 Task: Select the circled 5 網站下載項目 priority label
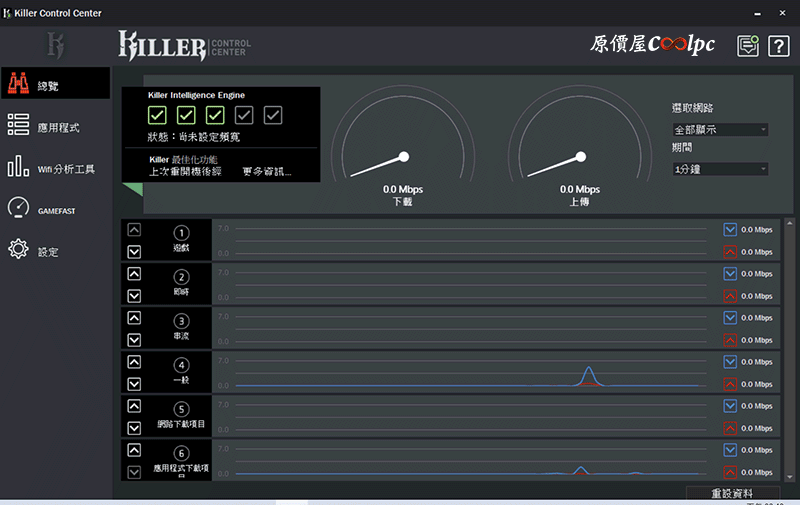[x=181, y=416]
